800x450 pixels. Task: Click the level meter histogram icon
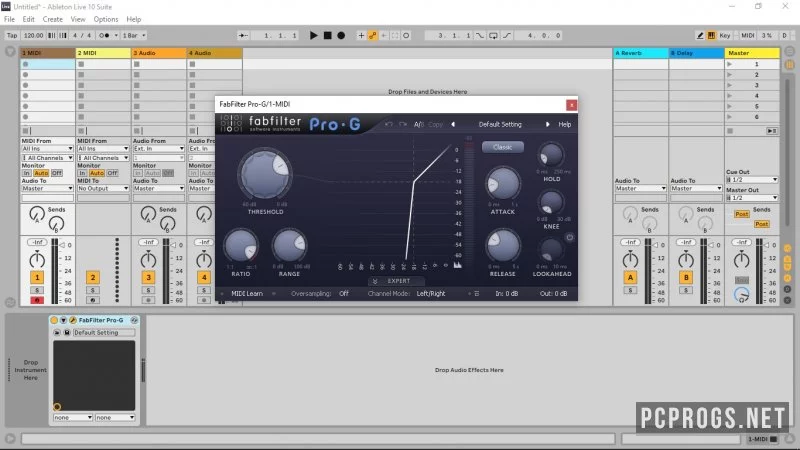[x=457, y=265]
